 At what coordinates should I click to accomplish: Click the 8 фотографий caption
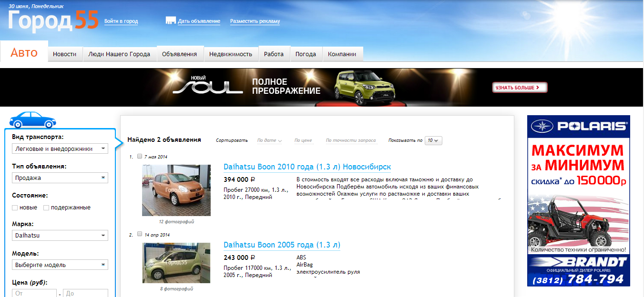tap(176, 289)
